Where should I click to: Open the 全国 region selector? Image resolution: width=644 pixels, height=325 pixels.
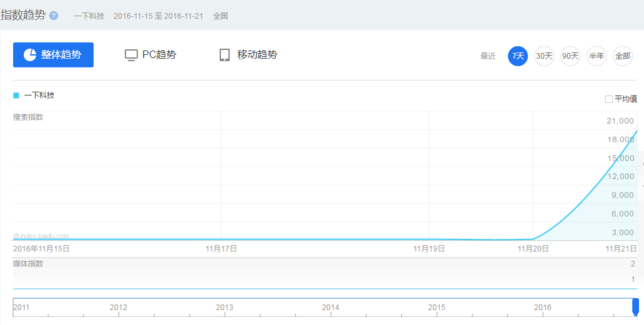pyautogui.click(x=220, y=16)
